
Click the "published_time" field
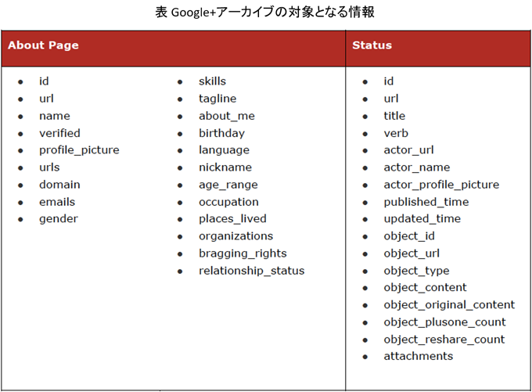(426, 202)
